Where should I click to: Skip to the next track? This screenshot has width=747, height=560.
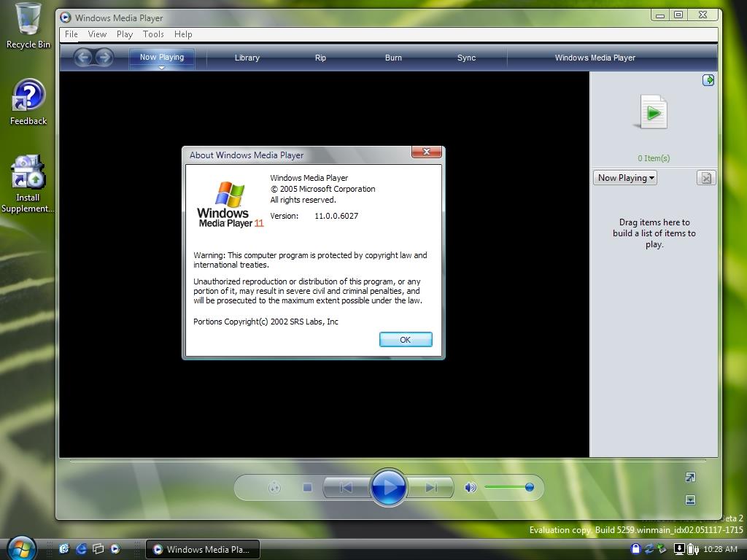click(x=430, y=487)
